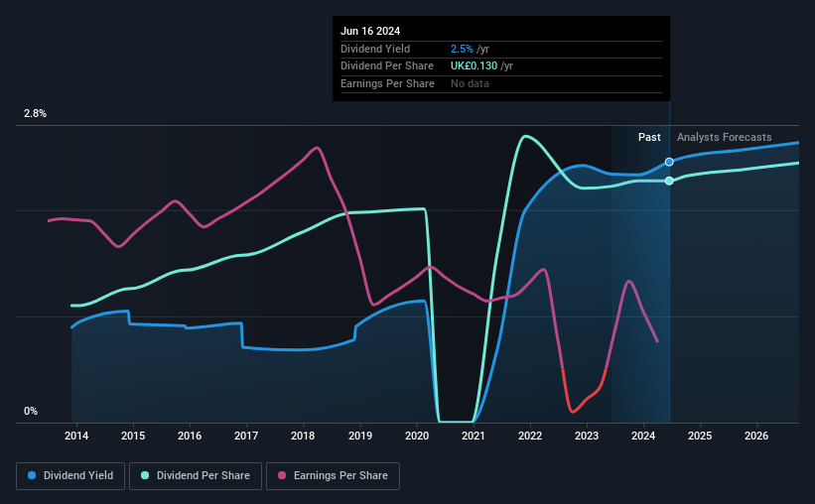Click the Dividend Yield row label in tooltip
This screenshot has height=504, width=815.
coord(375,49)
